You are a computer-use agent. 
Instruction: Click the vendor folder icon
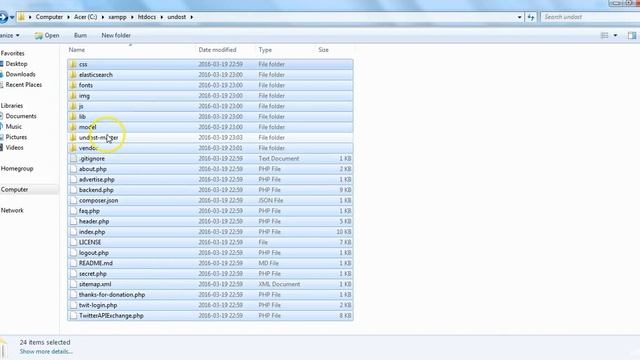73,148
